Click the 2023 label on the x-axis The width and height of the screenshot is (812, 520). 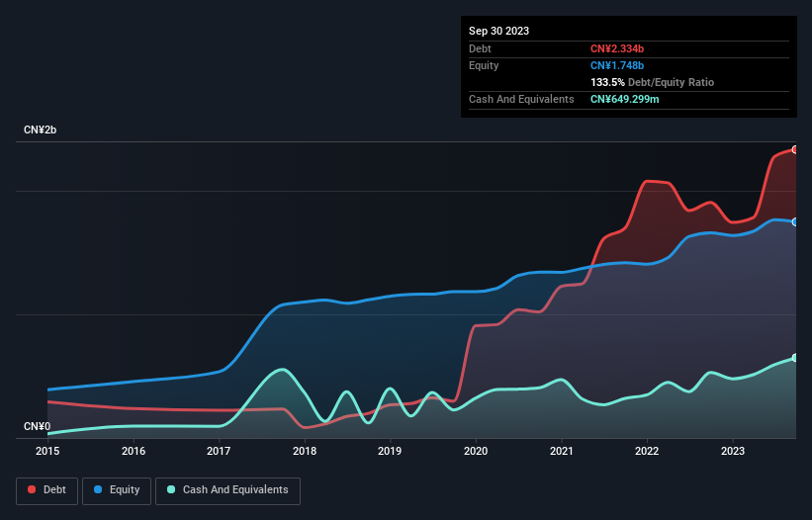point(733,452)
